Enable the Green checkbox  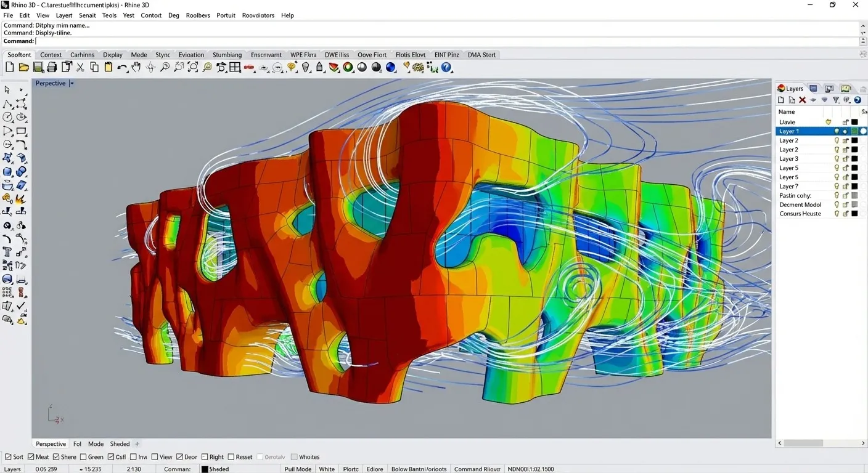tap(83, 457)
